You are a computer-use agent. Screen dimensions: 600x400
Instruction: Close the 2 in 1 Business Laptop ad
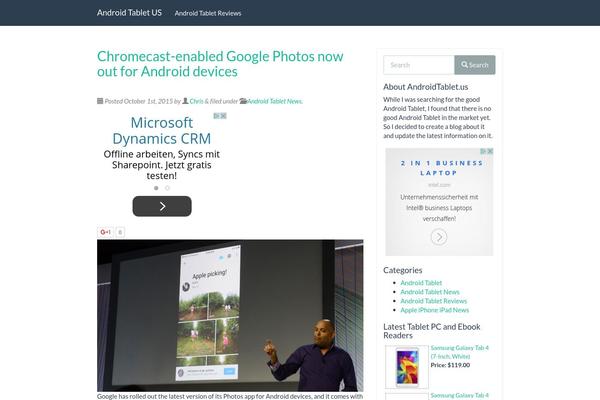pos(490,151)
